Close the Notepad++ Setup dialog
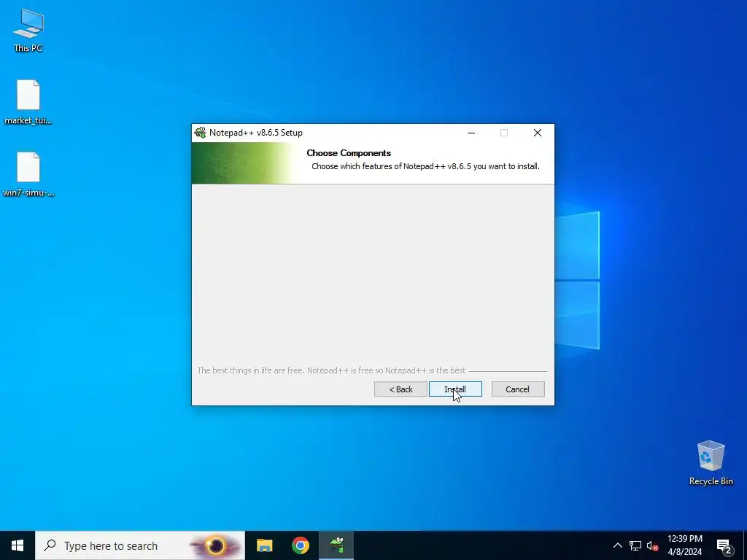Screen dimensions: 747x560 538,133
